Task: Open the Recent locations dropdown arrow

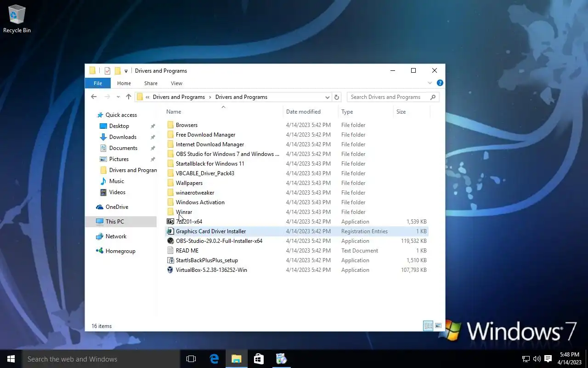Action: pyautogui.click(x=118, y=97)
